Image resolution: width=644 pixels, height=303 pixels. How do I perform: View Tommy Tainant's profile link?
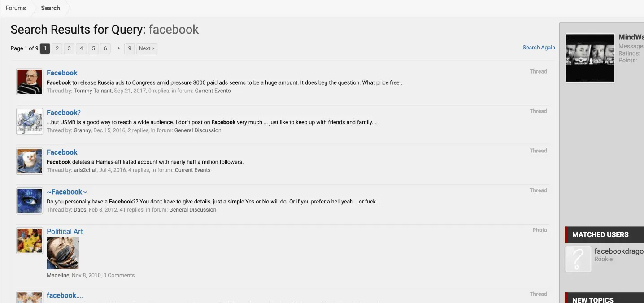pyautogui.click(x=92, y=91)
